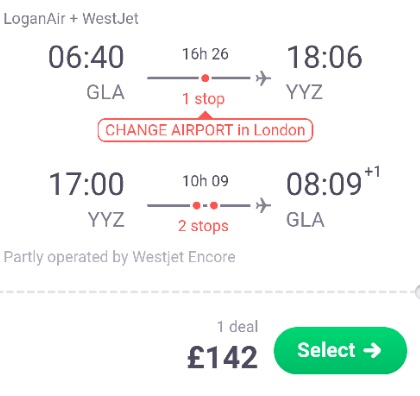Click the 1 stop label
Viewport: 420px width, 396px height.
click(x=204, y=99)
